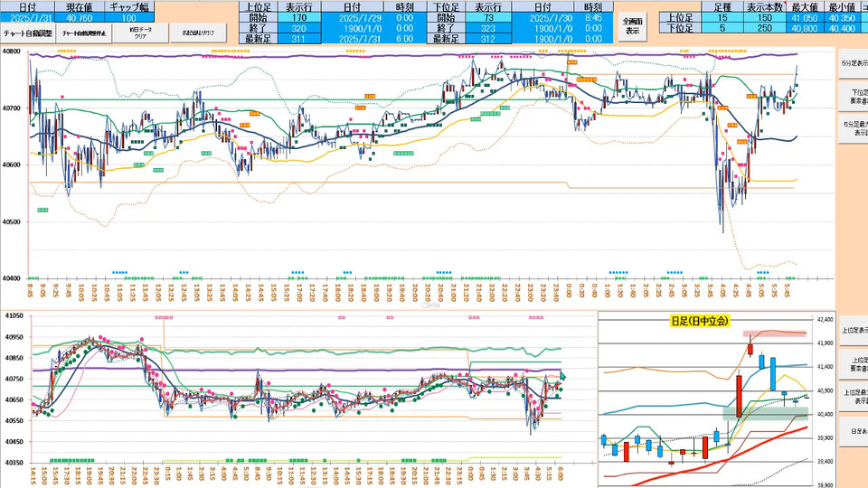This screenshot has height=488, width=868.
Task: Select the 足種 value 15 for 上位足
Action: pyautogui.click(x=722, y=18)
